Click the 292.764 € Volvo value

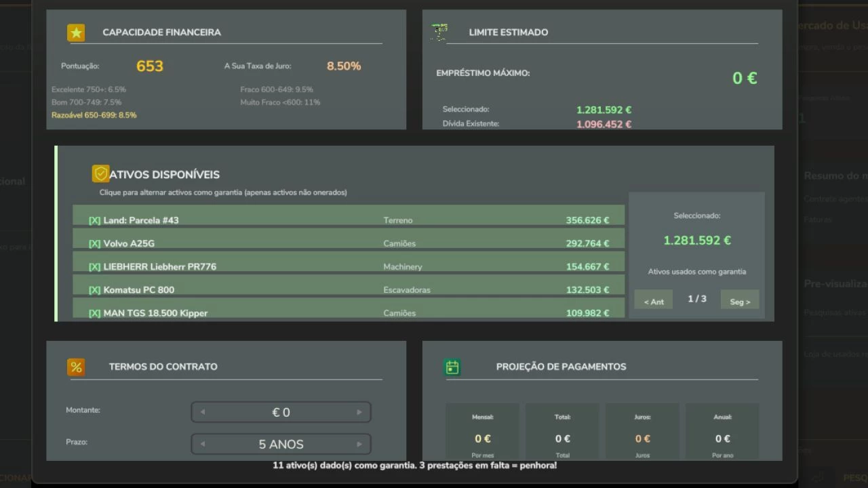coord(587,243)
